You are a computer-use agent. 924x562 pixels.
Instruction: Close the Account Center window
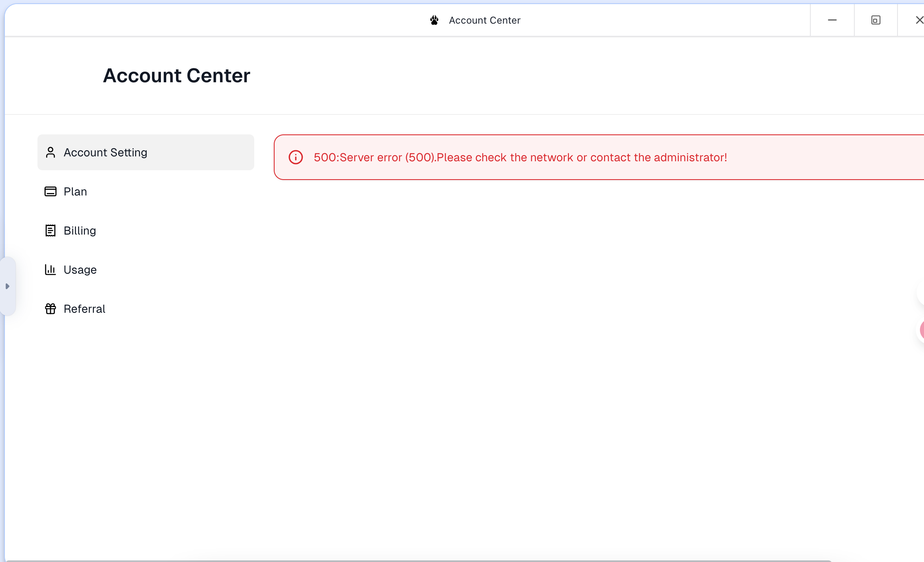[919, 20]
